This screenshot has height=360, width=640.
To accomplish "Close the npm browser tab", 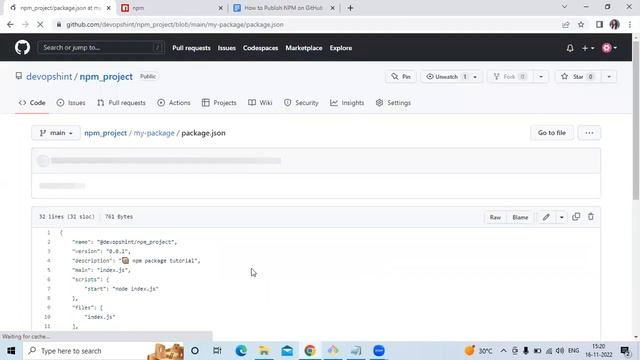I will click(x=220, y=8).
